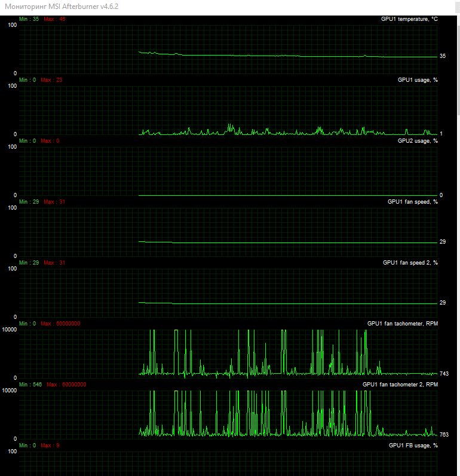Click the Max : 60000000 text on GPU1 fan tachometer, RPM graph
The width and height of the screenshot is (460, 476).
pos(60,324)
